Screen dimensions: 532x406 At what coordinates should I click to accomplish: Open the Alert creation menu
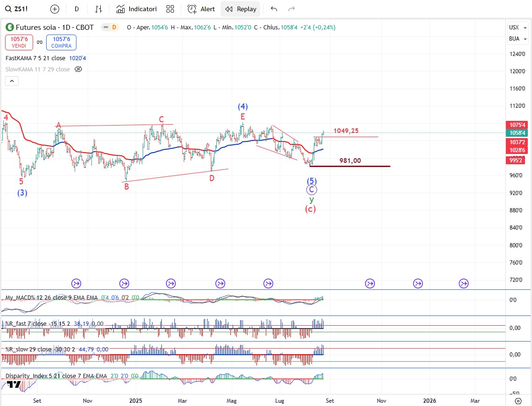(201, 9)
